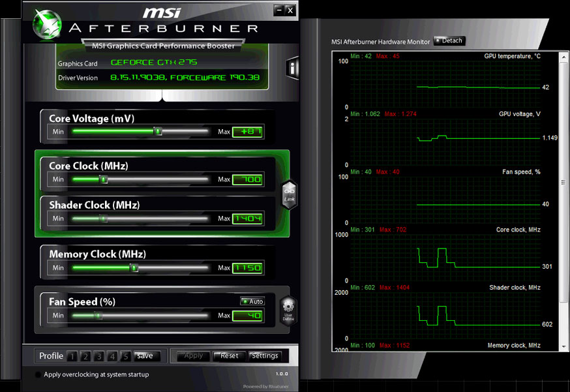570x392 pixels.
Task: Click the MSI Afterburner jet logo
Action: tap(46, 25)
